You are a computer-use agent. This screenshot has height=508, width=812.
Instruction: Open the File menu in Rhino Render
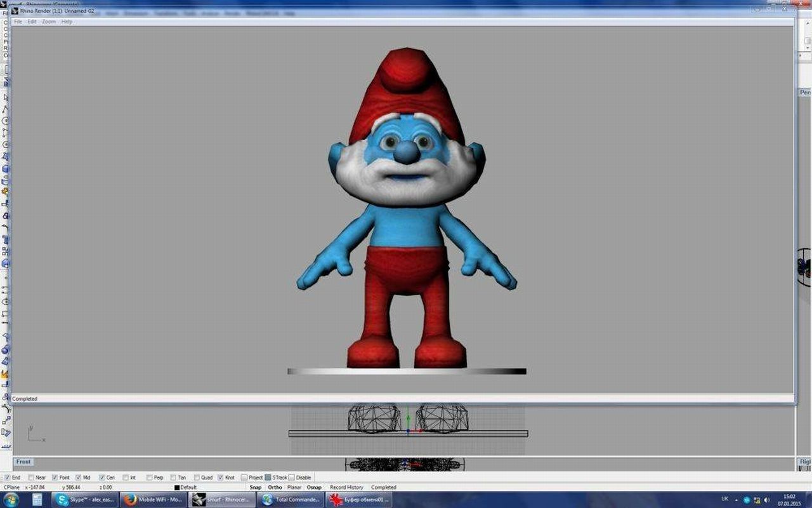tap(18, 22)
